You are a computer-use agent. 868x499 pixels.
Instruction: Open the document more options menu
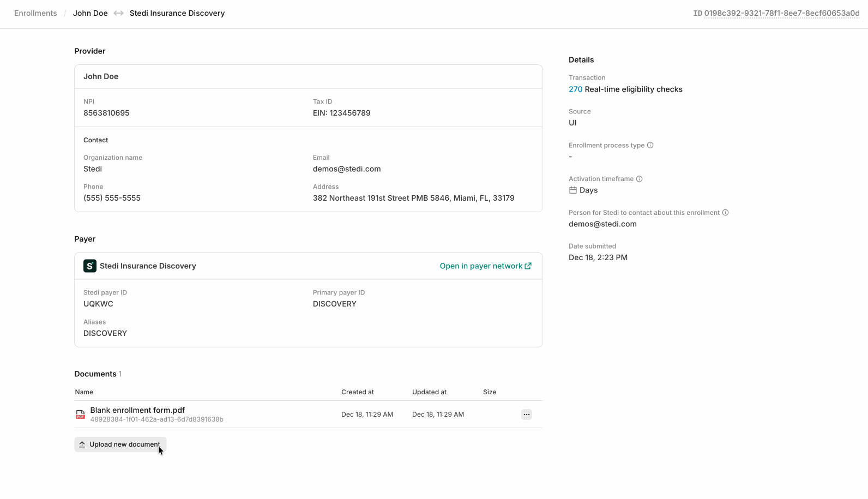527,414
